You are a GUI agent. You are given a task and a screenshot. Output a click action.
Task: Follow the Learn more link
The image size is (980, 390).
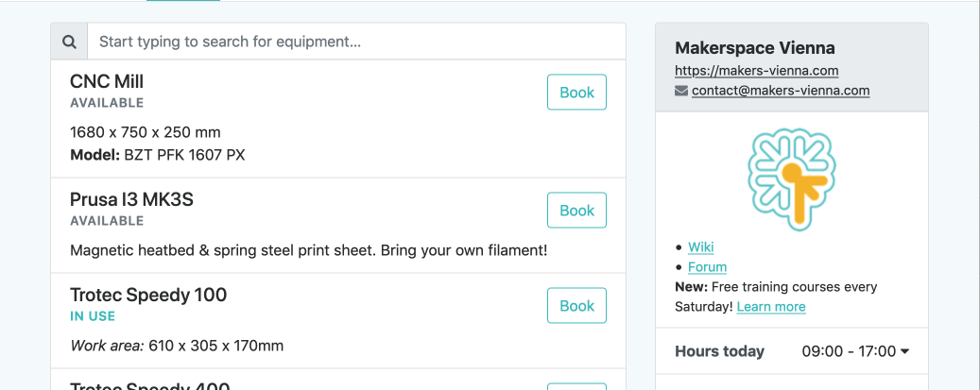[x=771, y=307]
